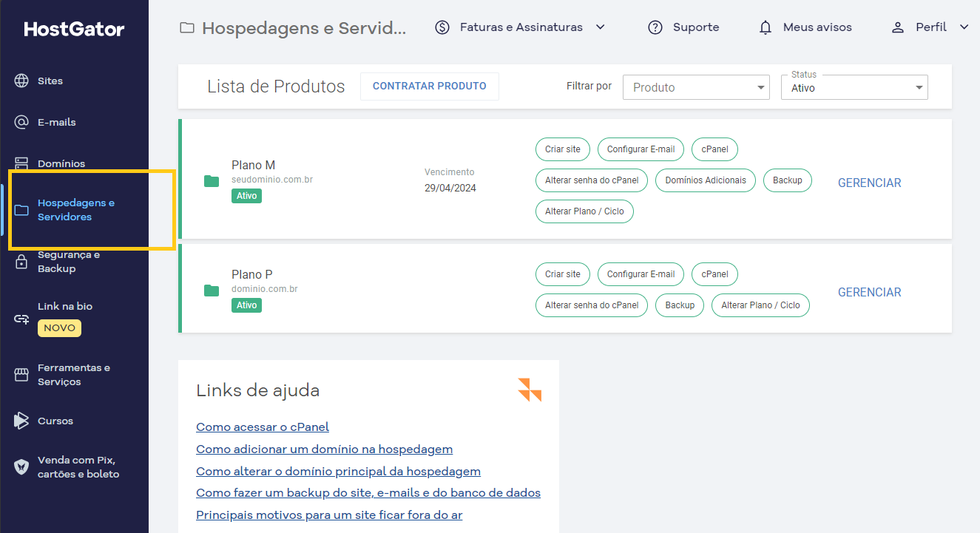Viewport: 980px width, 533px height.
Task: Open cPanel for Plano M
Action: tap(715, 149)
